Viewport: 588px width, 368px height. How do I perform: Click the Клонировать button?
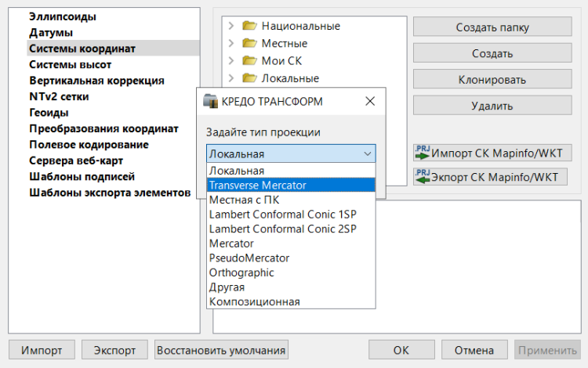point(492,80)
